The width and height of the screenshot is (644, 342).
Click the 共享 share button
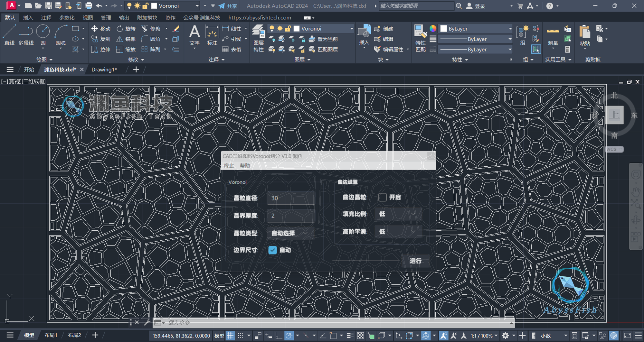point(228,6)
